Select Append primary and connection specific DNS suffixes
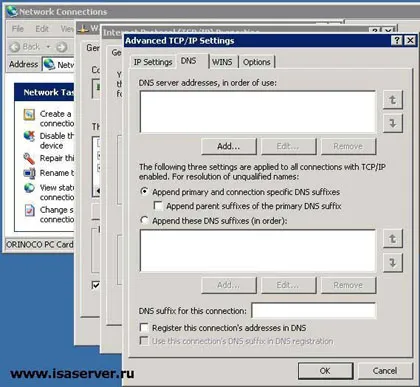Image resolution: width=420 pixels, height=387 pixels. pos(144,192)
